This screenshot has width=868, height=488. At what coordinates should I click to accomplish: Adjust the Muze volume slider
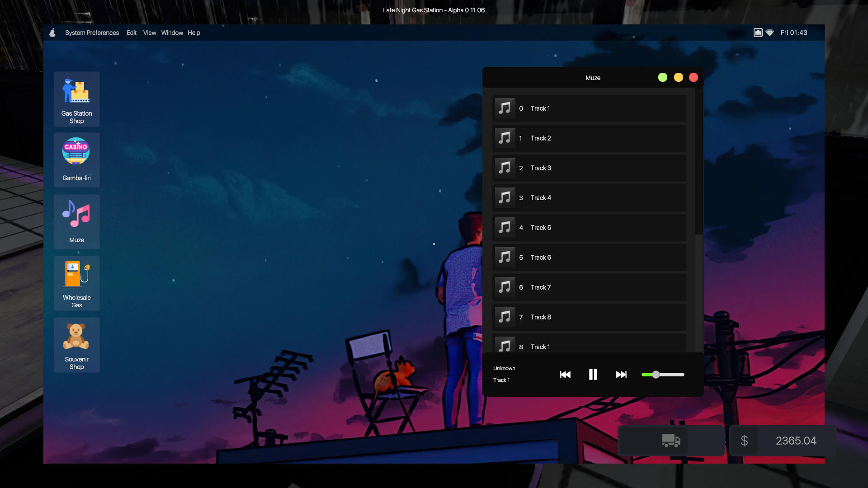[x=656, y=375]
